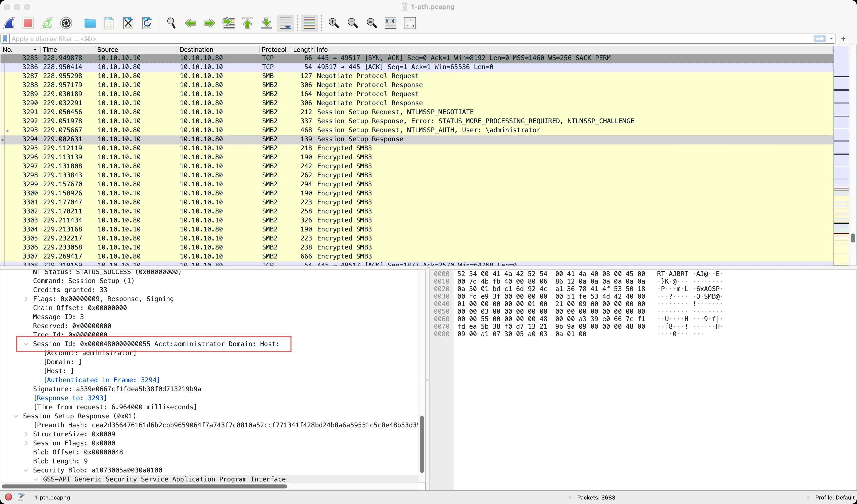This screenshot has width=857, height=504.
Task: Sort packets by Protocol column header
Action: 274,50
